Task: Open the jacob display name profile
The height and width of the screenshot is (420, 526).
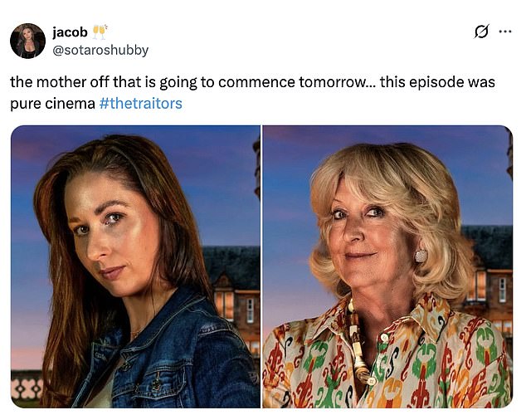Action: click(71, 32)
